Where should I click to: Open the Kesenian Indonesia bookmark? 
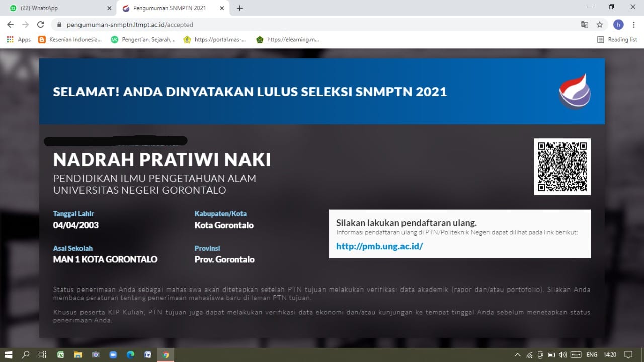(70, 39)
